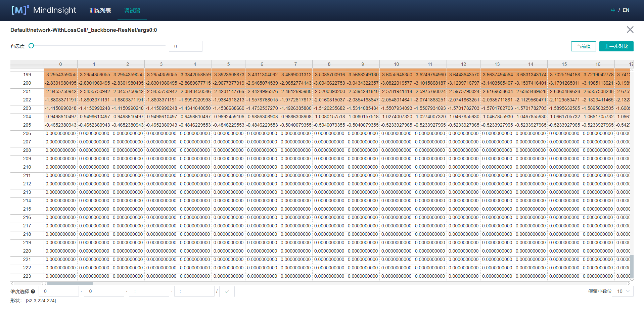Click the vertical scrollbar up arrow
644x313 pixels.
(632, 71)
